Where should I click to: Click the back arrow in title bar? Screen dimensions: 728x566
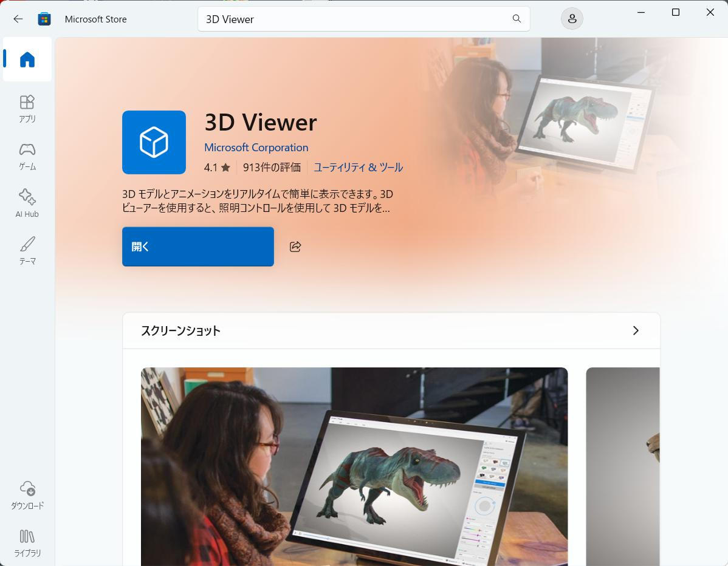pyautogui.click(x=18, y=19)
